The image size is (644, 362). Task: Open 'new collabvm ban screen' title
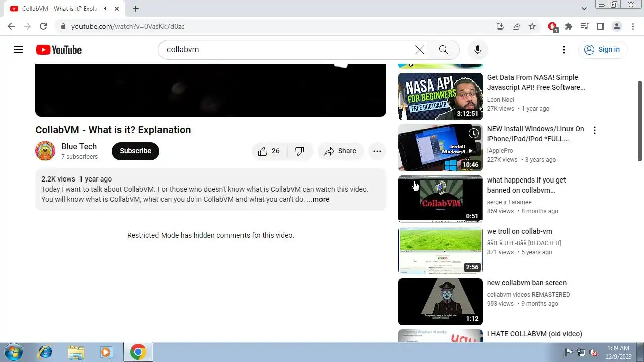tap(527, 283)
